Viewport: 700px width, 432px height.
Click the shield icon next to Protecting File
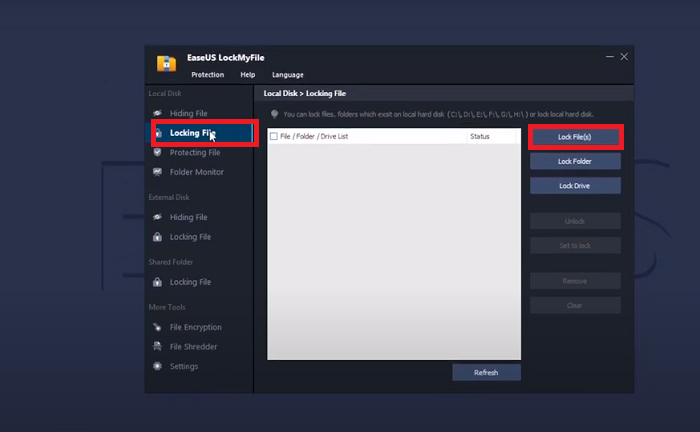(x=157, y=152)
